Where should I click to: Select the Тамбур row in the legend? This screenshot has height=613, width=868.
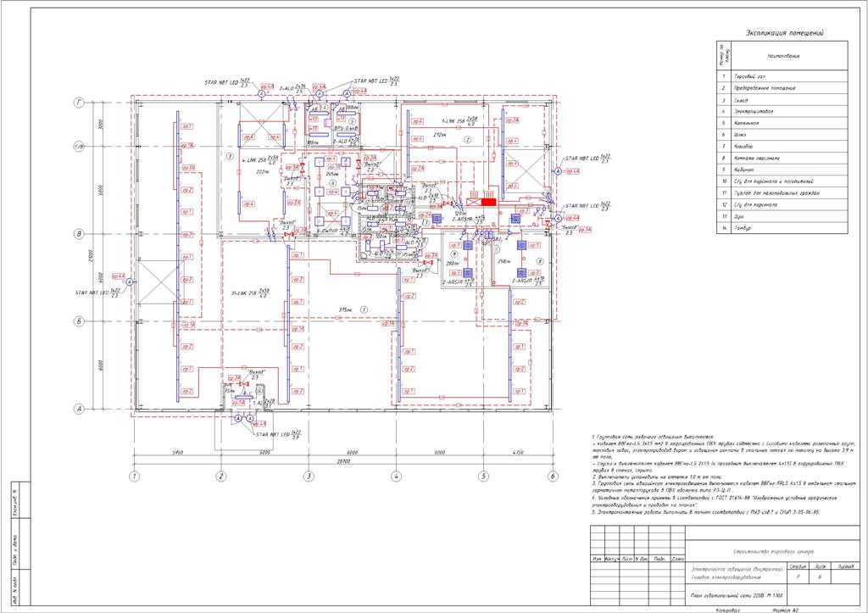click(x=782, y=227)
